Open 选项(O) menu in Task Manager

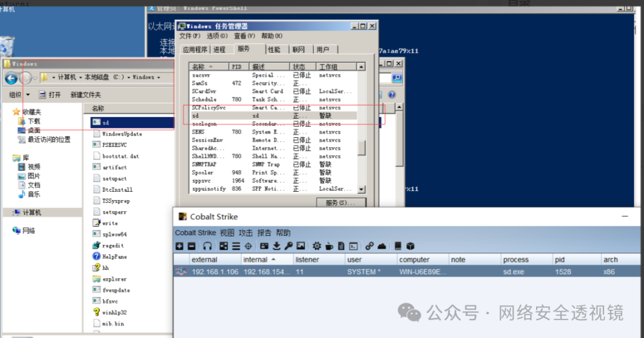217,36
